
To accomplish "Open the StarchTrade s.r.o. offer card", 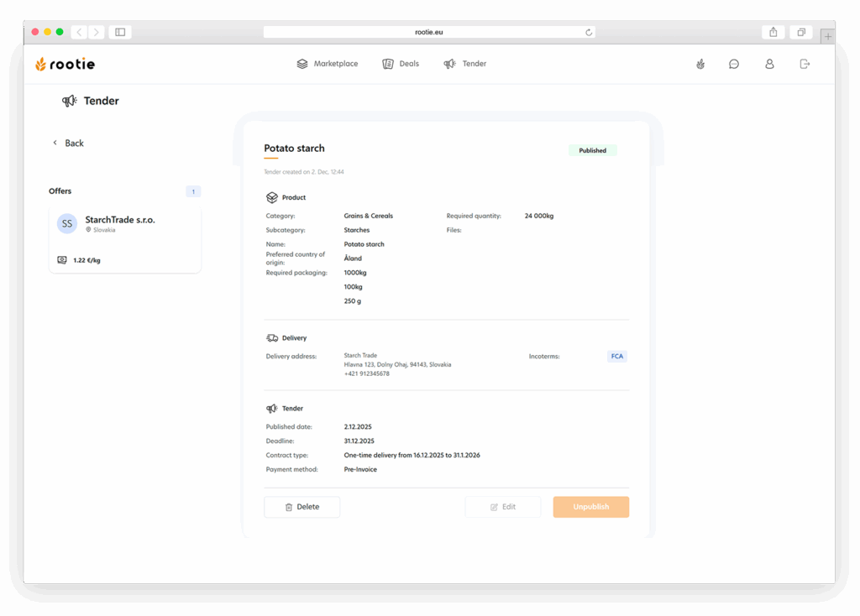I will tap(124, 239).
